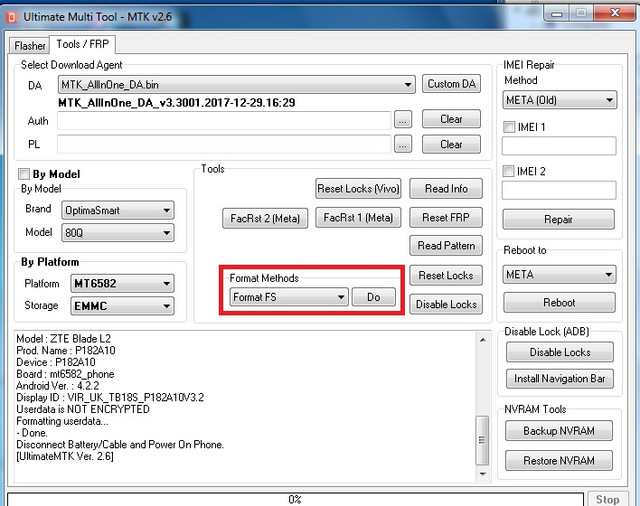Switch to the Flasher tab
This screenshot has width=640, height=506.
tap(29, 46)
